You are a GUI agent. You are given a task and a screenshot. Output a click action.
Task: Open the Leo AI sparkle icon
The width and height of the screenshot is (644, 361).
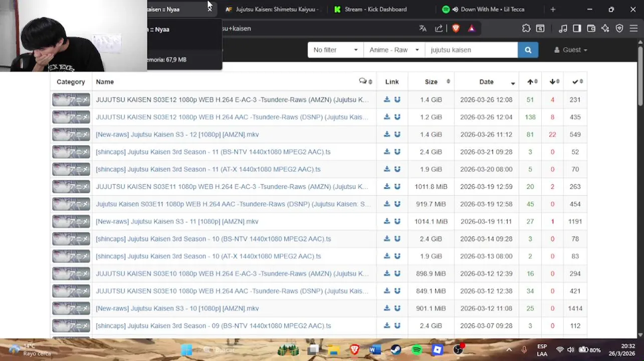tap(605, 29)
